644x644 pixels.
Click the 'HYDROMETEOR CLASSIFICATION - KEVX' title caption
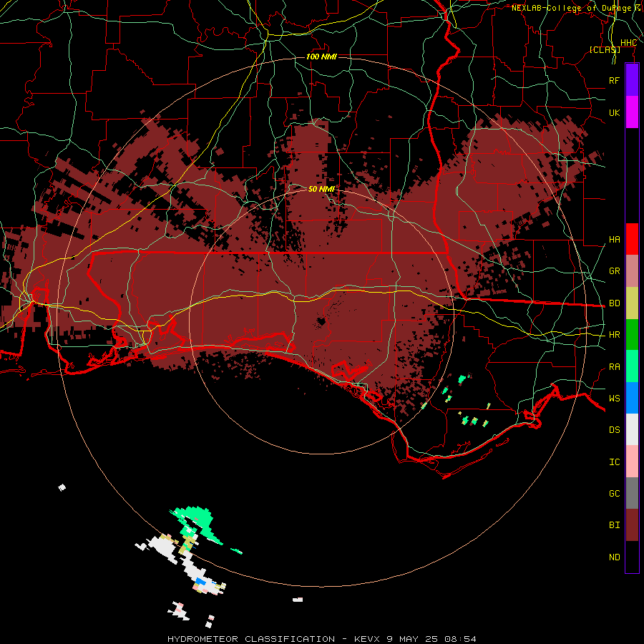click(273, 639)
